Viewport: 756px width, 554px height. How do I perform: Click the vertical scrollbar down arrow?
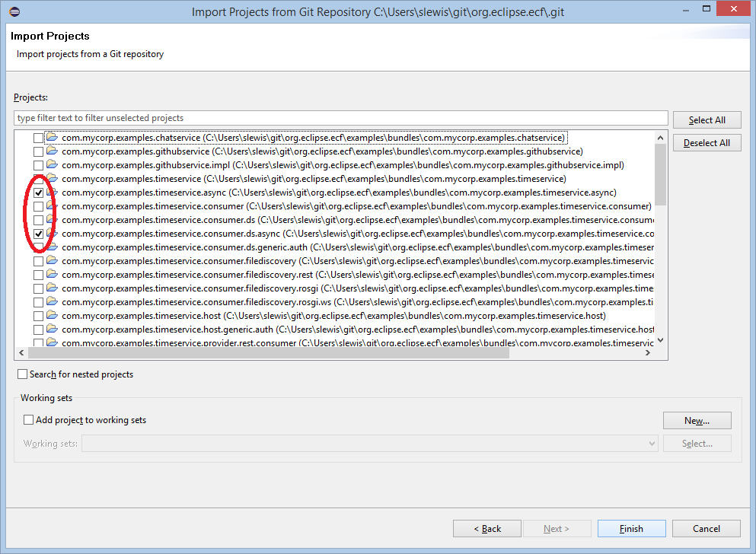click(x=661, y=340)
